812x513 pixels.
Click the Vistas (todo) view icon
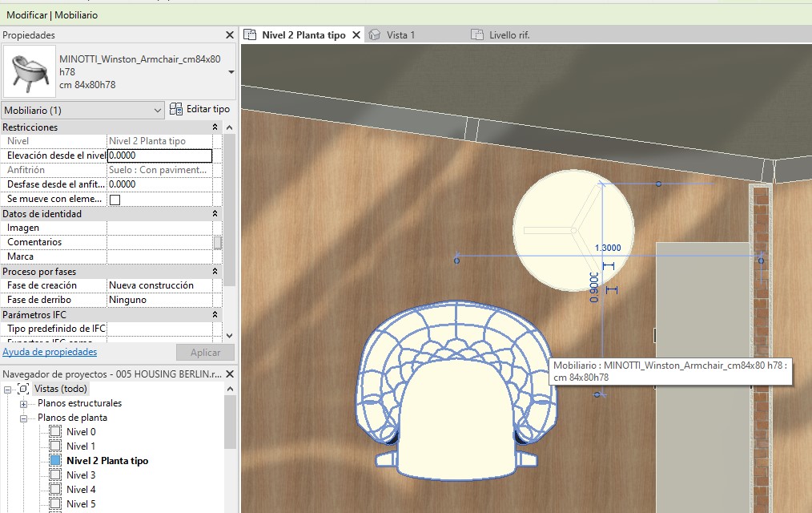tap(24, 389)
